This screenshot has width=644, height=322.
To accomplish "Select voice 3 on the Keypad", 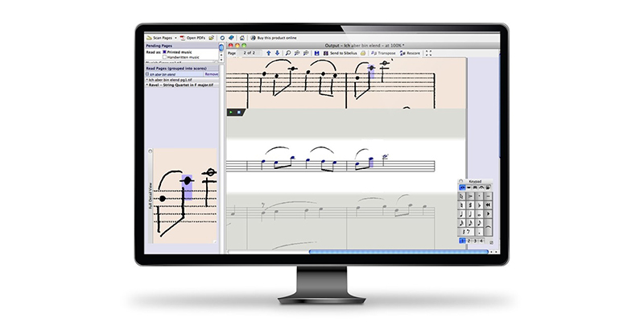I will [x=475, y=241].
